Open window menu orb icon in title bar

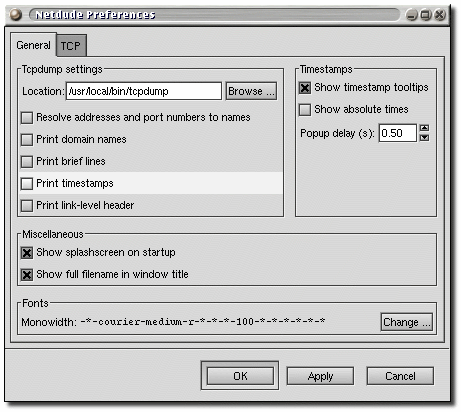[x=16, y=15]
